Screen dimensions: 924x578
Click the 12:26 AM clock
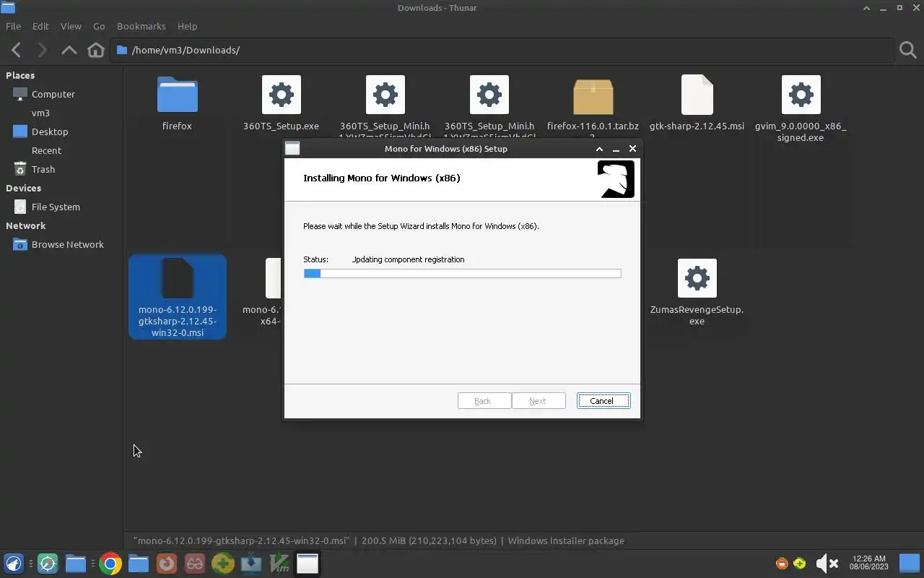[868, 563]
